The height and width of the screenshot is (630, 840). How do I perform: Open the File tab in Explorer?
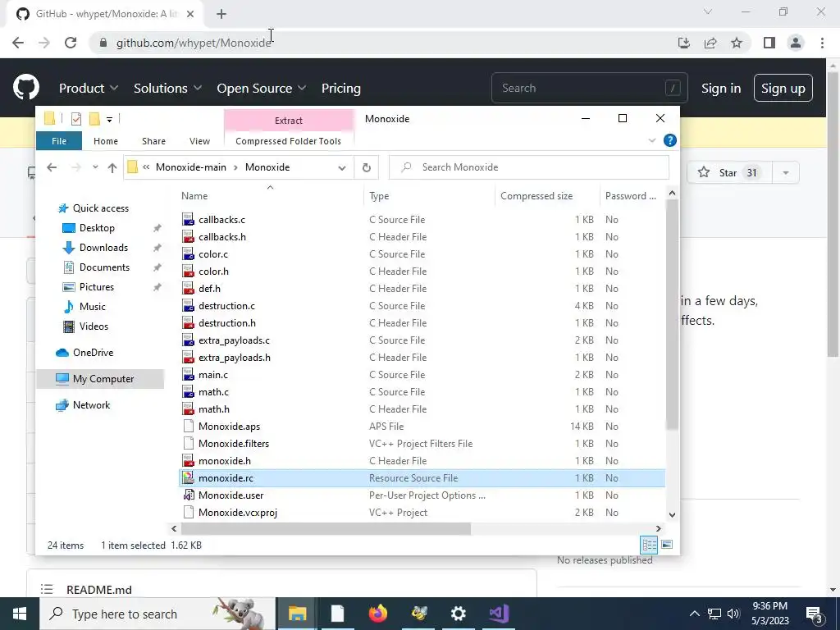[59, 141]
